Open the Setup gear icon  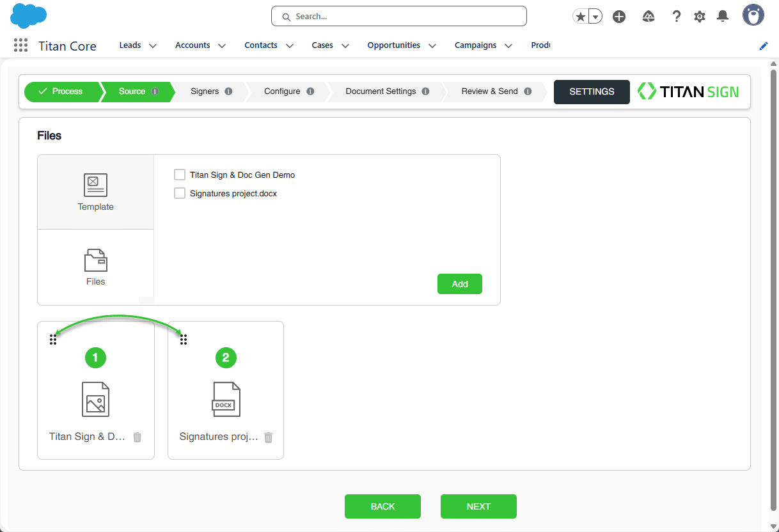tap(700, 17)
